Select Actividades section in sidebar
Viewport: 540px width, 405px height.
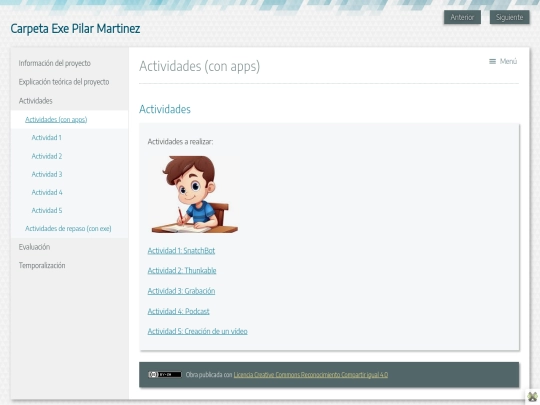[35, 101]
